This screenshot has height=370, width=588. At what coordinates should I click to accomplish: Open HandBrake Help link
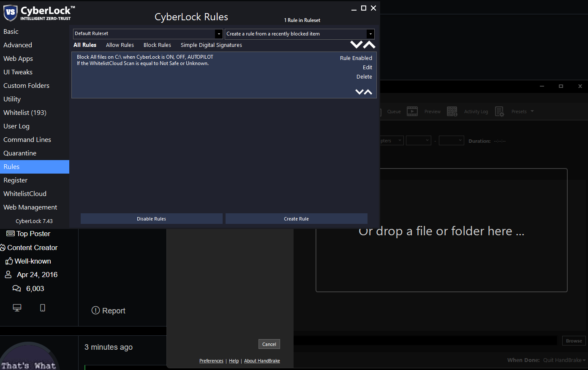coord(234,361)
